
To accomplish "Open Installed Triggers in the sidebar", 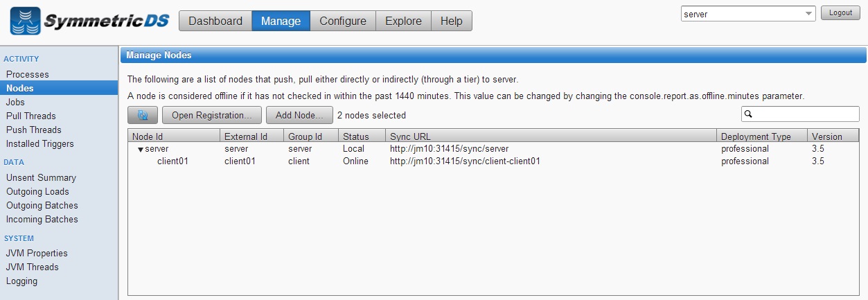I will [x=40, y=143].
